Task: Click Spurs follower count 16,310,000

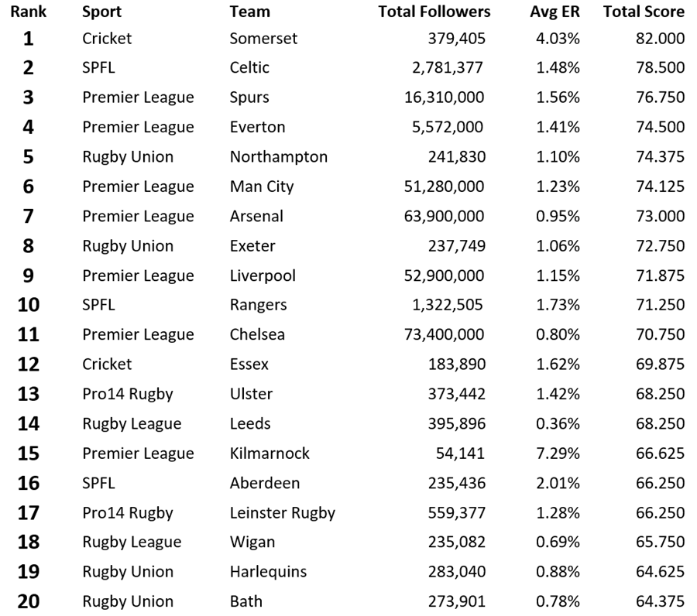Action: [x=444, y=98]
